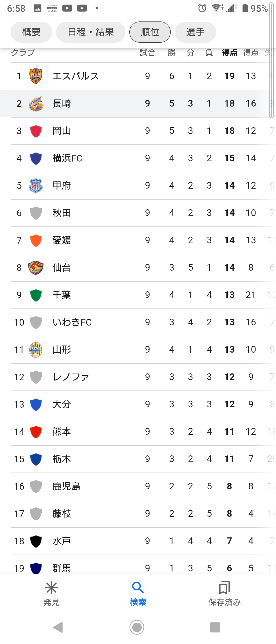Tap the 得点 points column header
The height and width of the screenshot is (644, 276).
coord(229,53)
